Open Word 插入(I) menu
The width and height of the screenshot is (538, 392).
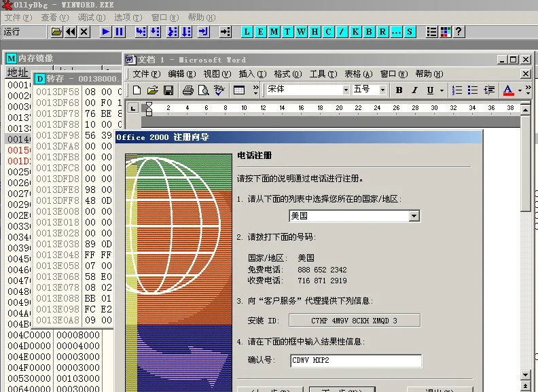253,74
